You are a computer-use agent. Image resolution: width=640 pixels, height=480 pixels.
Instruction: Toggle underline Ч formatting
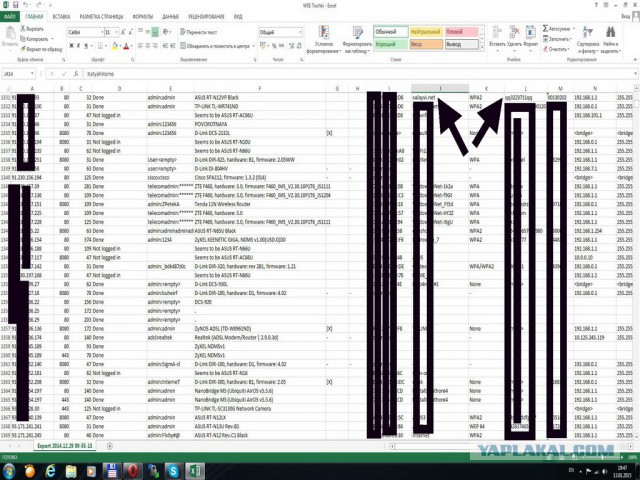86,46
